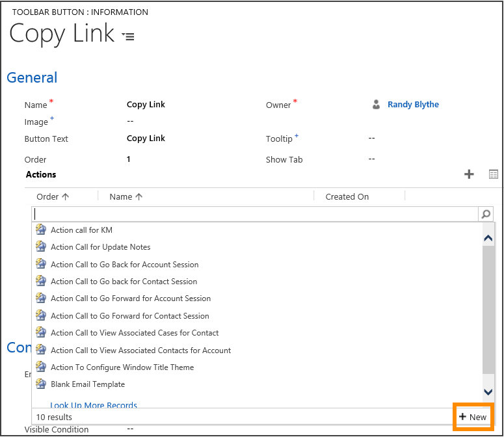Screen dimensions: 504x437
Task: Click the lookup list down arrow
Action: (x=488, y=392)
